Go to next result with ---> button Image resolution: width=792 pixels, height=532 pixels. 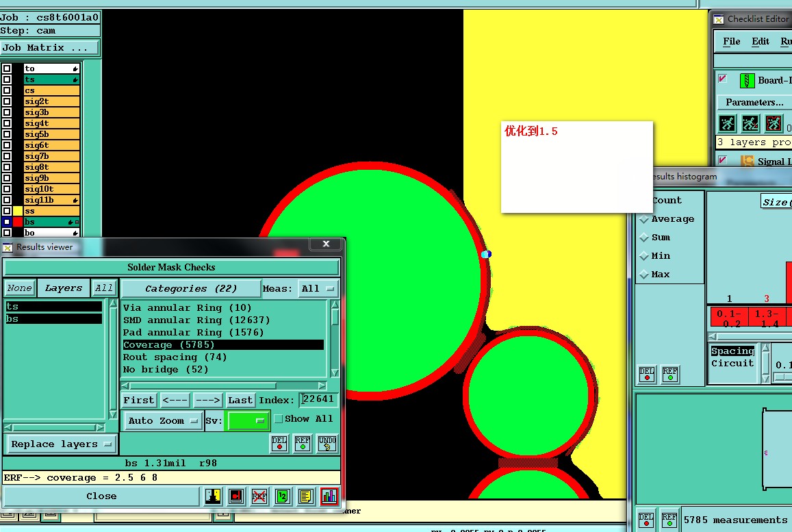coord(207,400)
